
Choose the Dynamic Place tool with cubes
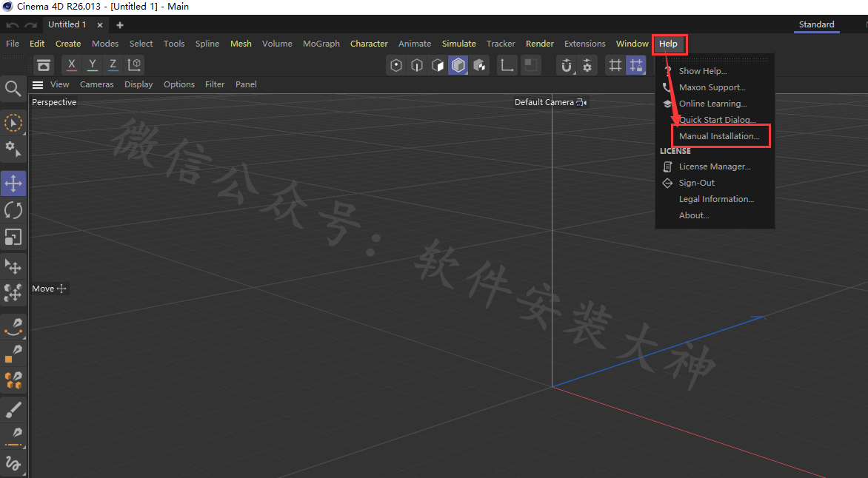[x=13, y=292]
